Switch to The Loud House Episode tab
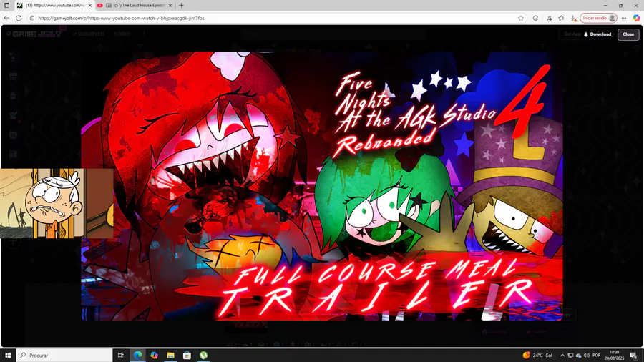644x362 pixels. click(x=135, y=5)
